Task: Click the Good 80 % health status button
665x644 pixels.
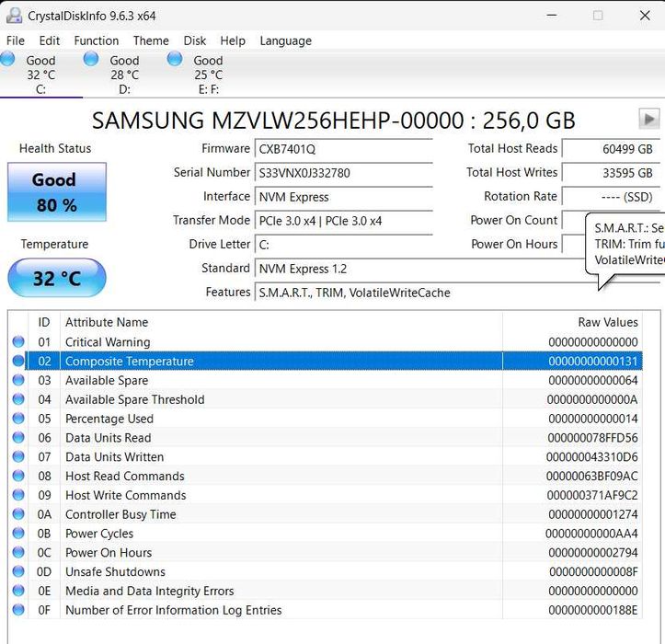Action: point(57,191)
